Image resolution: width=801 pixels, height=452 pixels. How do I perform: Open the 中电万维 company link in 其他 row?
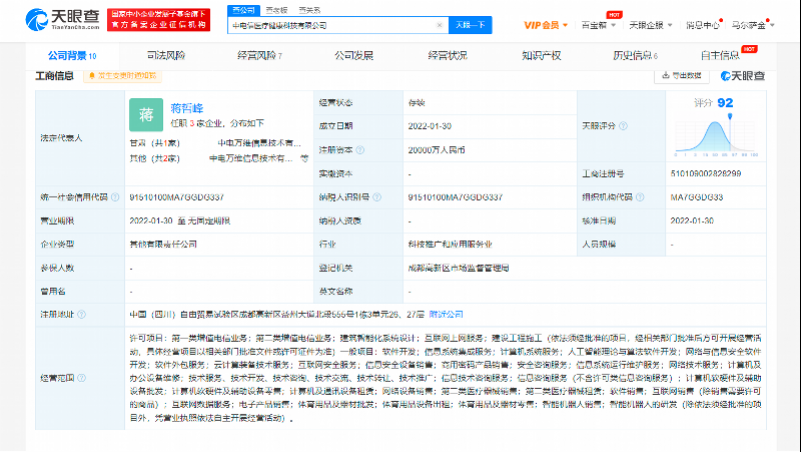250,158
